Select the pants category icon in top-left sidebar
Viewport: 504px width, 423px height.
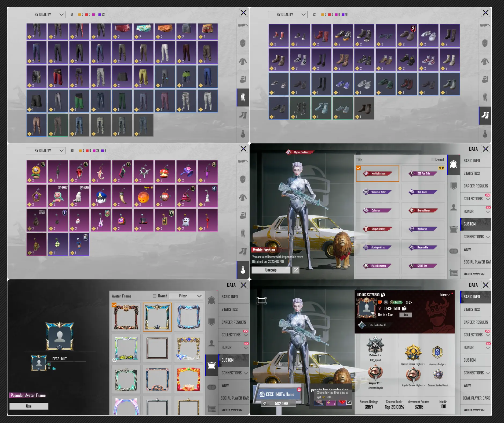[x=243, y=98]
